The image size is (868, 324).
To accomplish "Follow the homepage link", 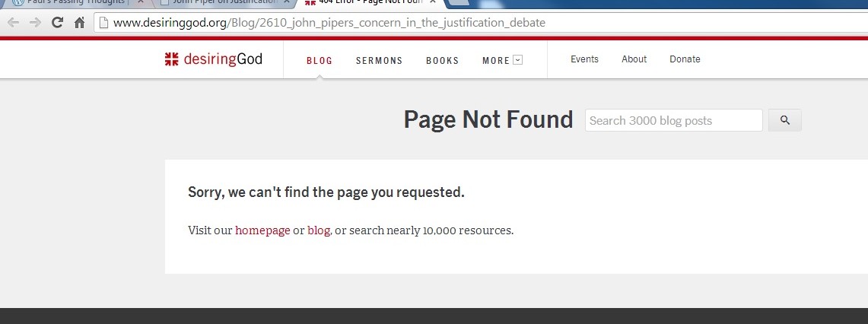I will tap(262, 230).
